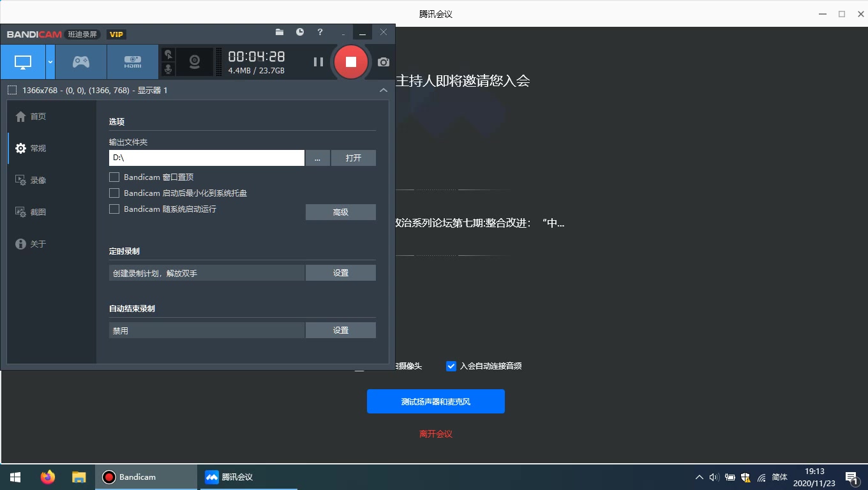
Task: Click the 离开会议 link in Tencent Meeting
Action: pos(436,434)
